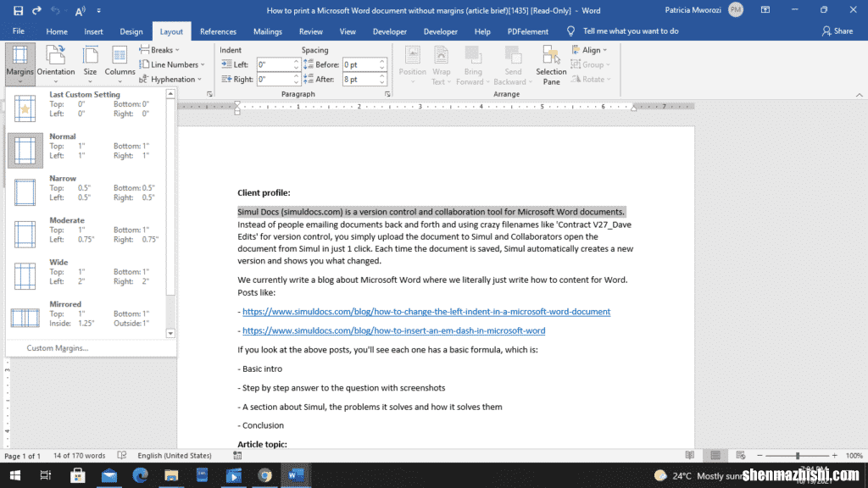Select the Normal margin preset
The height and width of the screenshot is (488, 868).
pos(86,149)
